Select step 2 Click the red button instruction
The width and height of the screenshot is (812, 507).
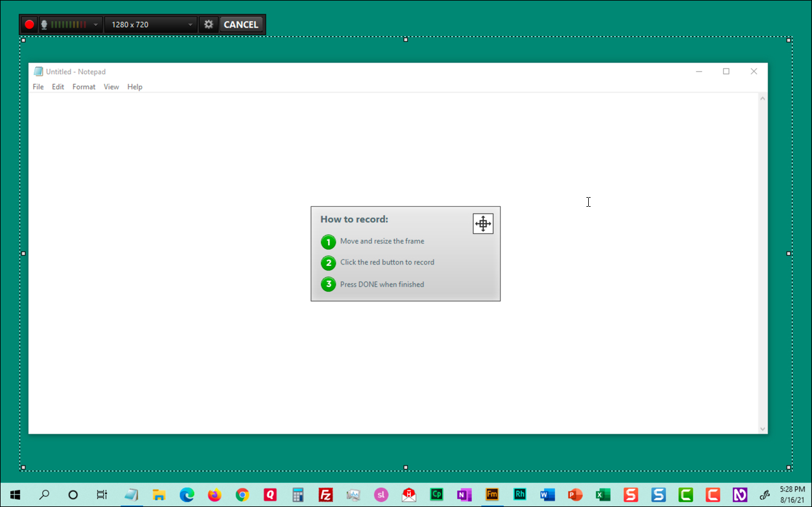pyautogui.click(x=387, y=262)
